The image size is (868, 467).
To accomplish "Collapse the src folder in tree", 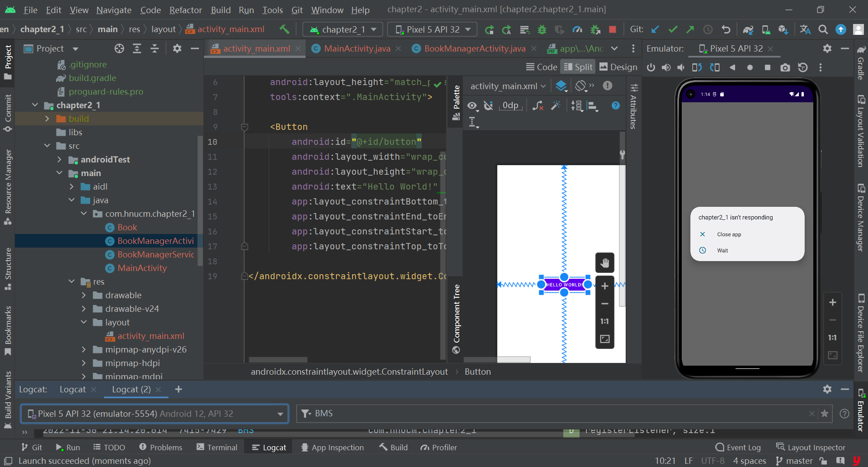I will tap(47, 146).
